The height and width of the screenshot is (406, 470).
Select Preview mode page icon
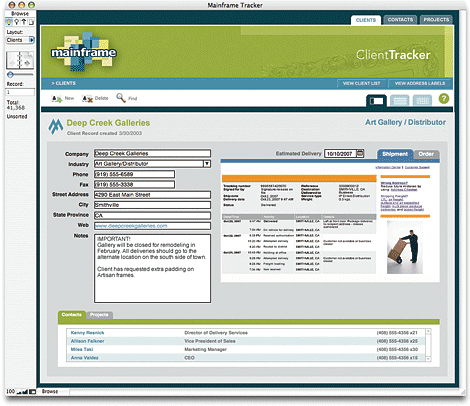31,22
